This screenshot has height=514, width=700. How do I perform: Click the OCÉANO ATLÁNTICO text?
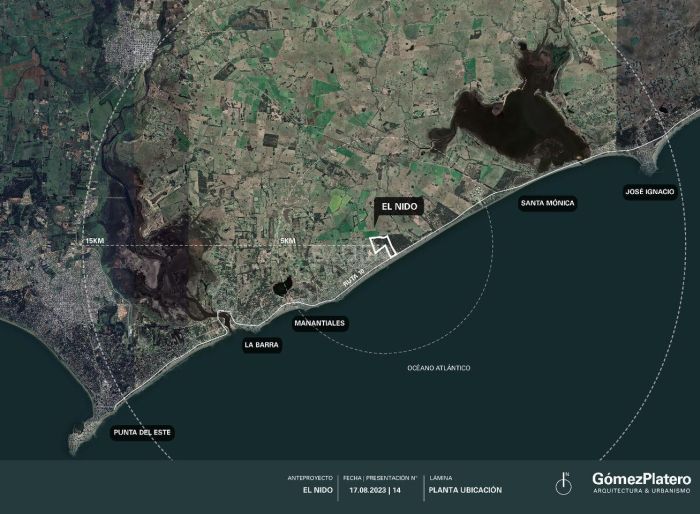(x=439, y=368)
